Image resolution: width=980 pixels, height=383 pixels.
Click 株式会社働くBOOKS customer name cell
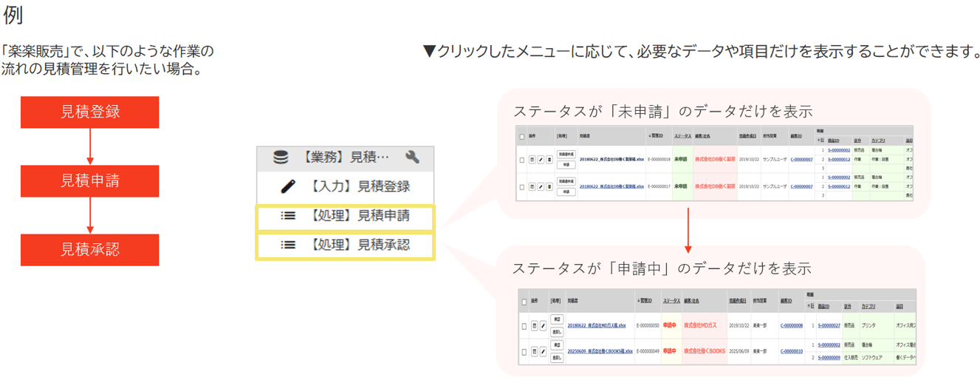tap(704, 351)
